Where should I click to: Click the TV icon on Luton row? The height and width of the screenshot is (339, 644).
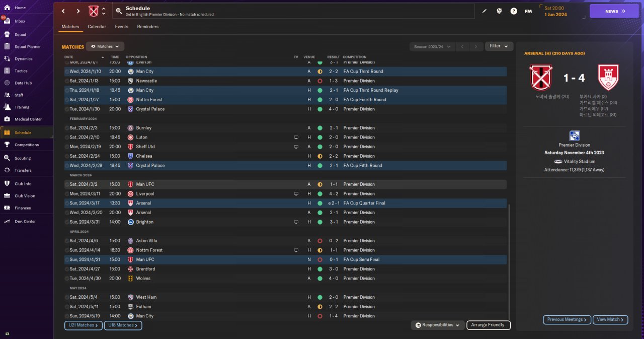click(x=296, y=137)
